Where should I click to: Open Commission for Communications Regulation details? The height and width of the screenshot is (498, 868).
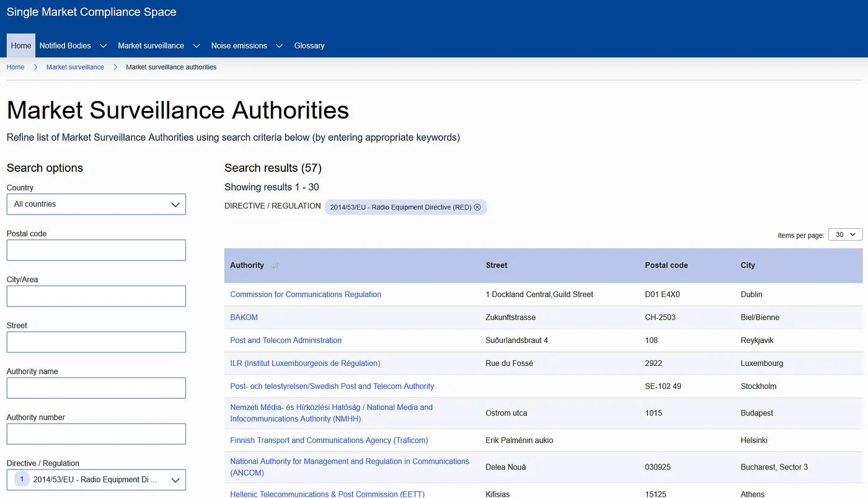tap(305, 294)
